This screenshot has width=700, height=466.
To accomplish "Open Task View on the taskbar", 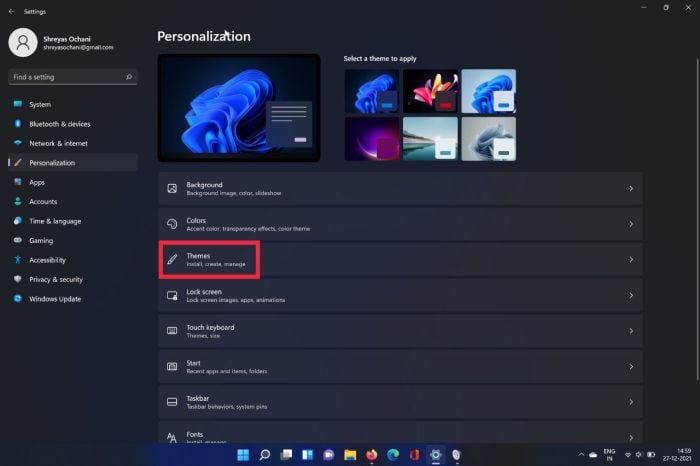I will pyautogui.click(x=286, y=455).
